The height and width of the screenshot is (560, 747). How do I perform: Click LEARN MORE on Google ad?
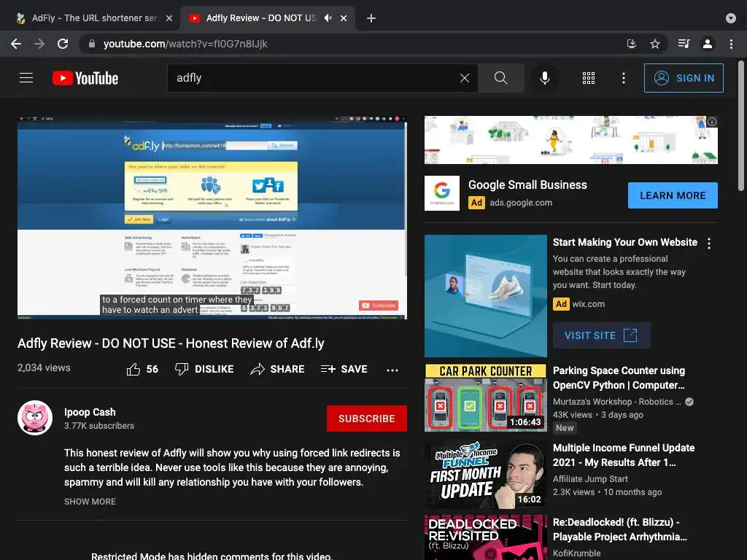click(673, 195)
